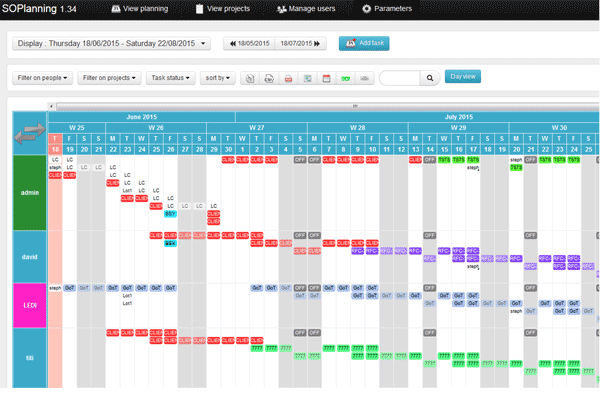Click the Add task button
The image size is (600, 400).
pyautogui.click(x=365, y=44)
